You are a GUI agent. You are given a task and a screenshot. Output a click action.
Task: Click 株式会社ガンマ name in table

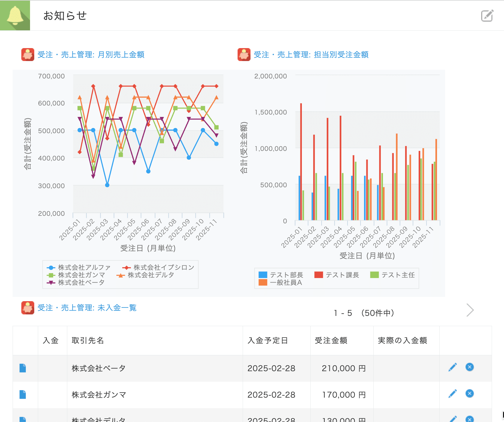point(99,395)
